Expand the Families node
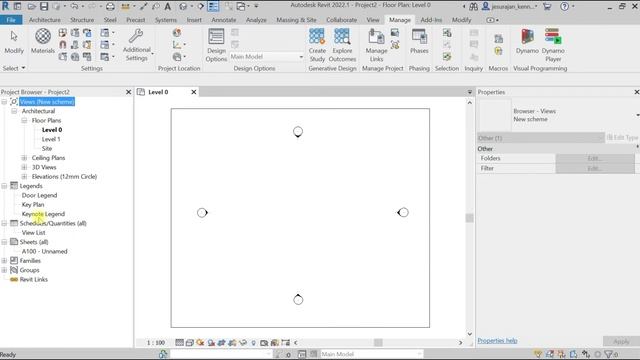 (x=4, y=260)
